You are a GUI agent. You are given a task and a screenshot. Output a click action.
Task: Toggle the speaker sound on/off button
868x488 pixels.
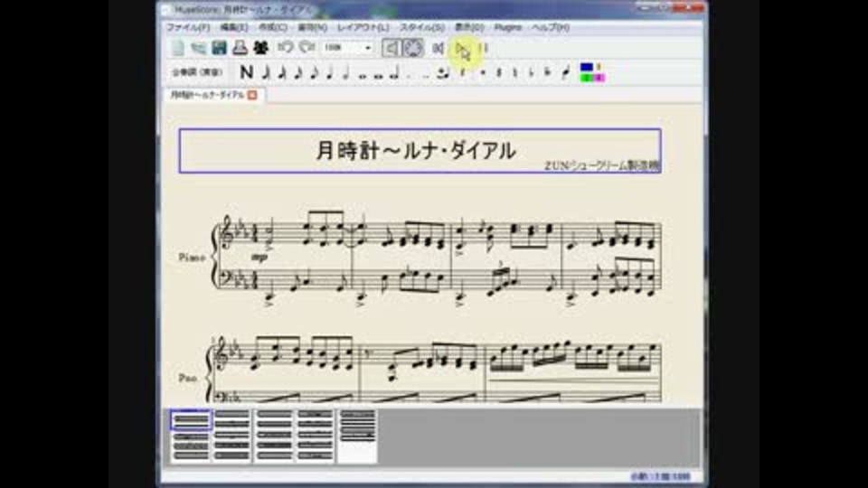point(392,48)
